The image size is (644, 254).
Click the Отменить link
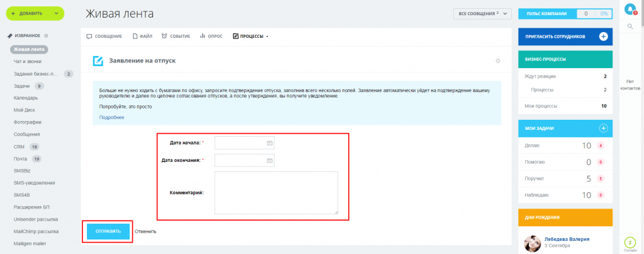pos(145,231)
